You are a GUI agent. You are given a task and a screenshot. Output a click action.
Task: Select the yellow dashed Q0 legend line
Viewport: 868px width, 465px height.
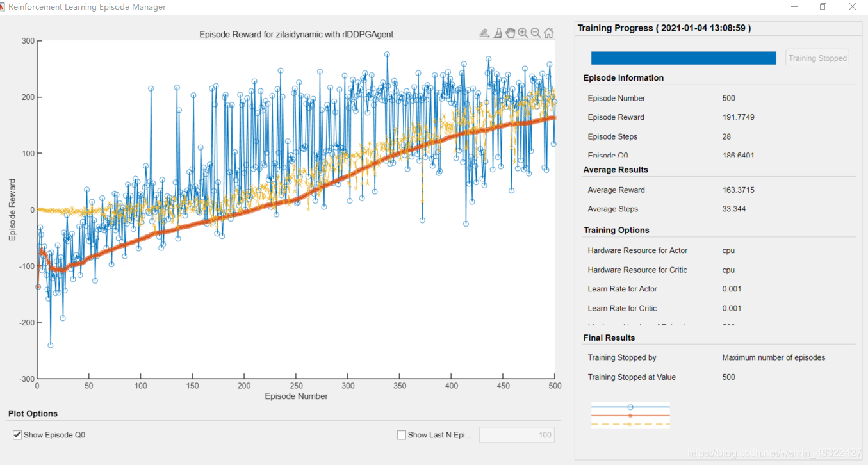click(630, 424)
